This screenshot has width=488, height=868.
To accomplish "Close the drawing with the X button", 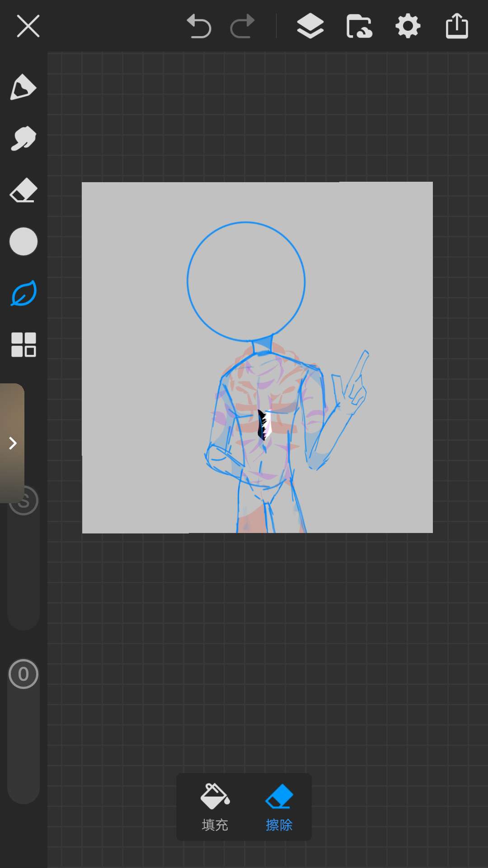I will [x=28, y=26].
